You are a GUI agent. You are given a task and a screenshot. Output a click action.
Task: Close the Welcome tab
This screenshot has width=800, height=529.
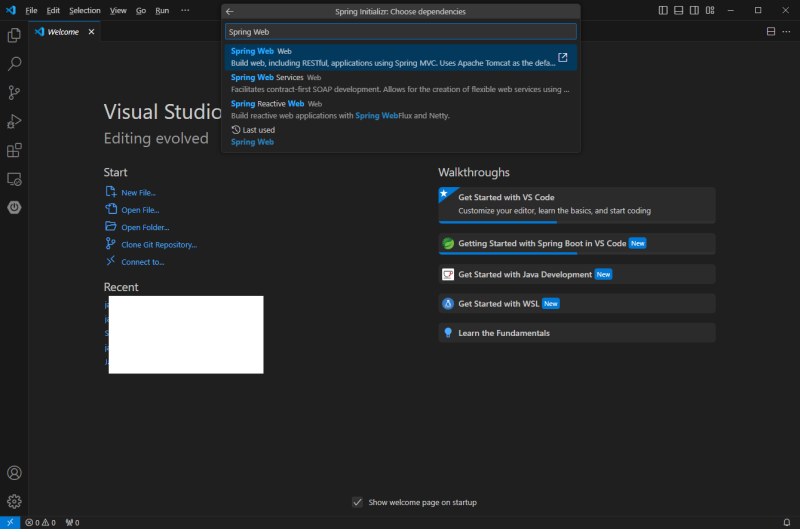point(91,32)
